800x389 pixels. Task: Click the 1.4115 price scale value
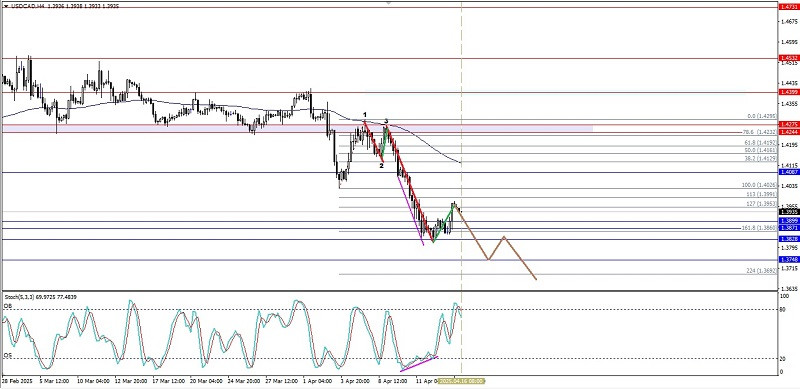788,166
